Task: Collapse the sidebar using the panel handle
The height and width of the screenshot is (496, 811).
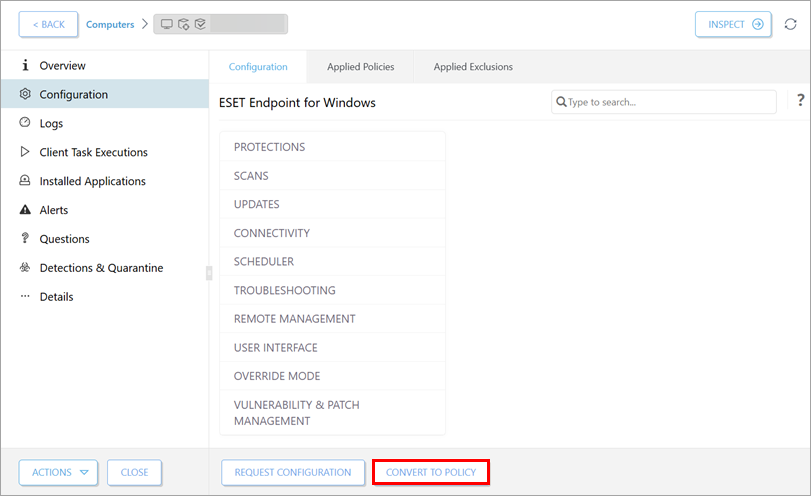Action: click(209, 273)
